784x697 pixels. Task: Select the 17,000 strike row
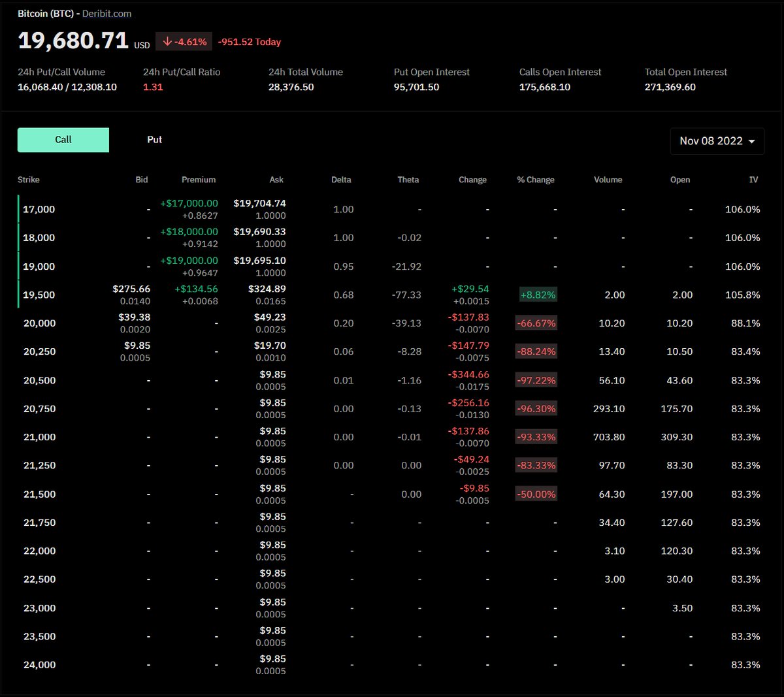(x=391, y=209)
